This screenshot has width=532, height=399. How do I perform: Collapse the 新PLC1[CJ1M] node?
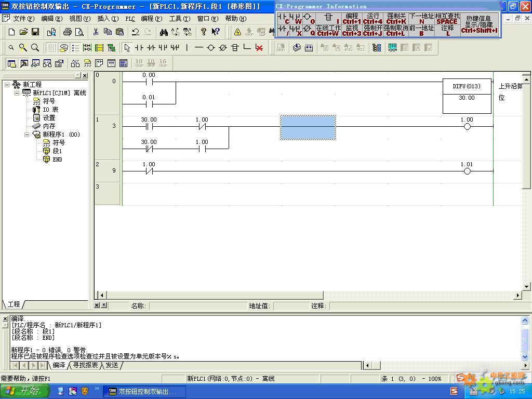click(x=17, y=92)
